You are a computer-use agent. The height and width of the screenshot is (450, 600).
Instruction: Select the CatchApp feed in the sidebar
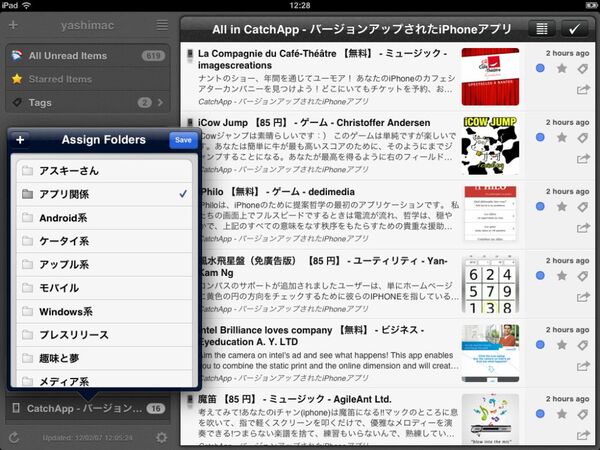(x=88, y=409)
